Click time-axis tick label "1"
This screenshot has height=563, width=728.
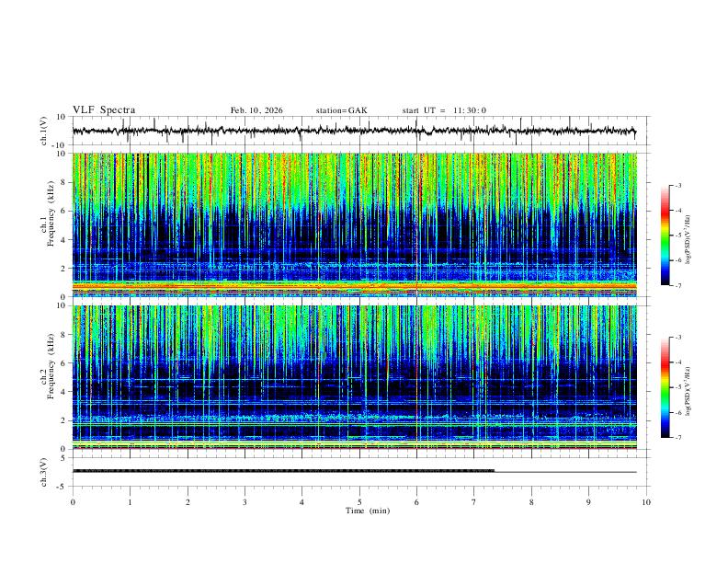click(130, 502)
